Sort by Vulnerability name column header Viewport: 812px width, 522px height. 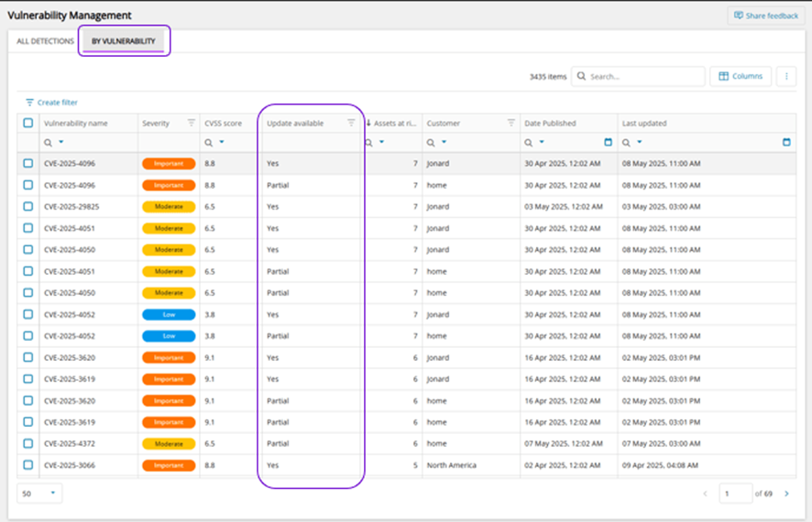[75, 123]
